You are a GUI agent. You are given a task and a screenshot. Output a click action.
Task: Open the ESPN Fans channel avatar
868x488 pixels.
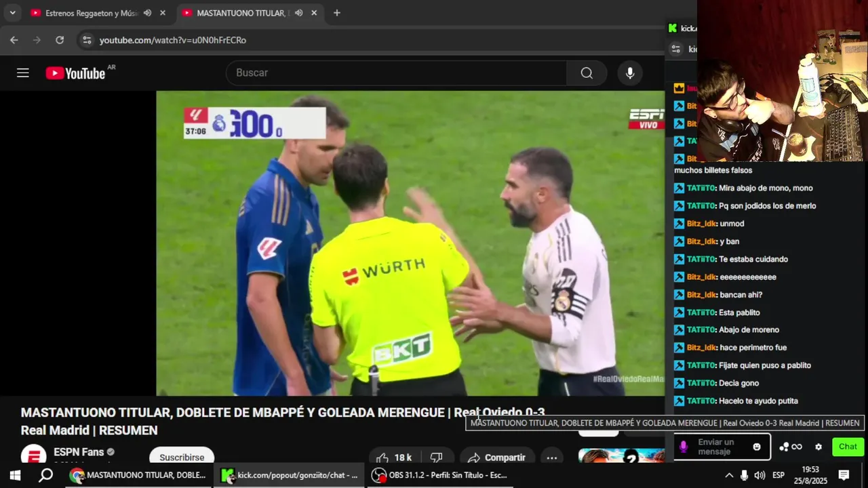[x=33, y=455]
